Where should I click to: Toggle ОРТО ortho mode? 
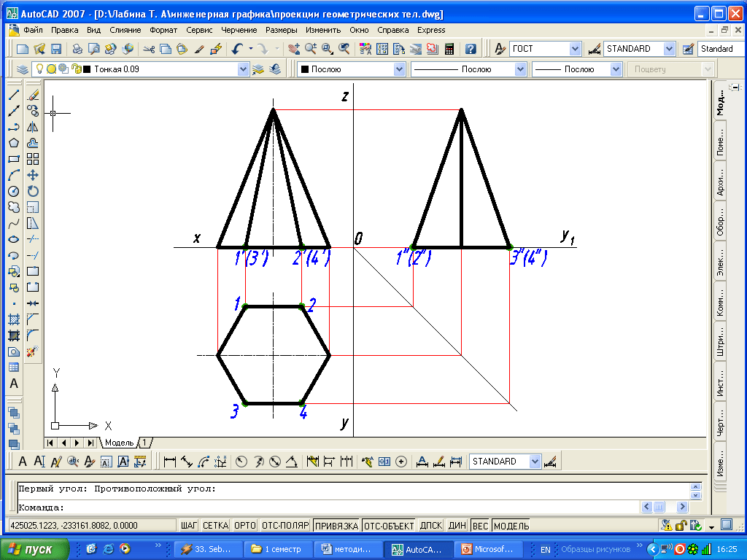pyautogui.click(x=245, y=526)
